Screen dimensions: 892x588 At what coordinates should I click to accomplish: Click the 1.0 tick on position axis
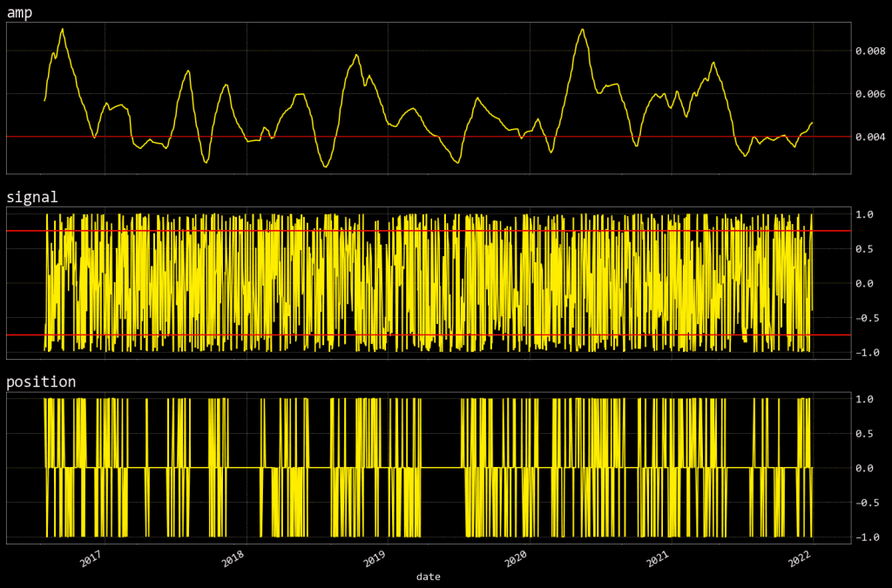tap(865, 399)
